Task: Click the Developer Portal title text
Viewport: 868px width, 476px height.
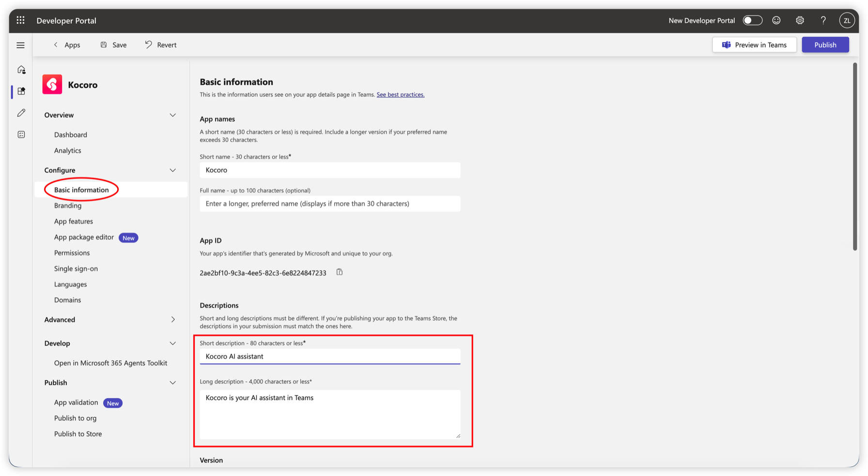Action: click(x=66, y=20)
